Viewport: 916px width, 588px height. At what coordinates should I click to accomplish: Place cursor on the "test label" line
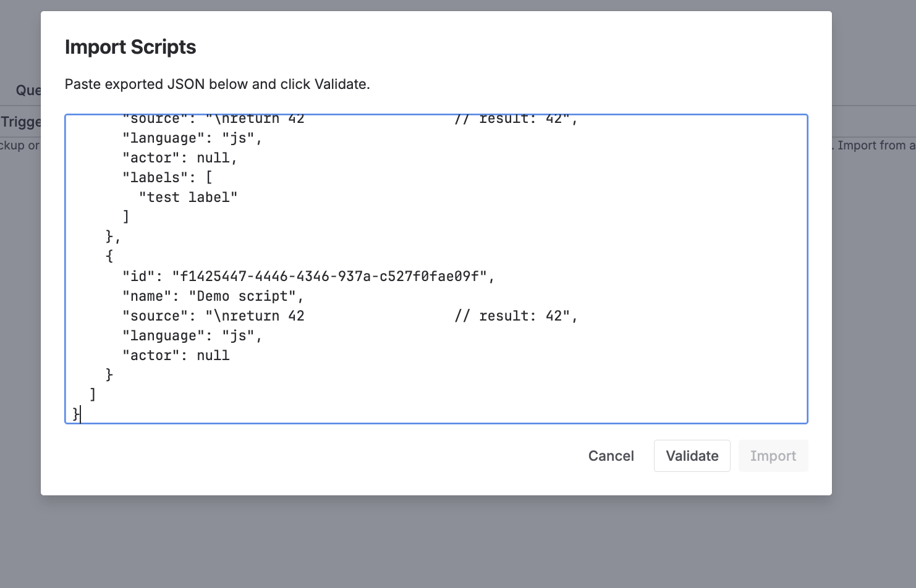[188, 197]
